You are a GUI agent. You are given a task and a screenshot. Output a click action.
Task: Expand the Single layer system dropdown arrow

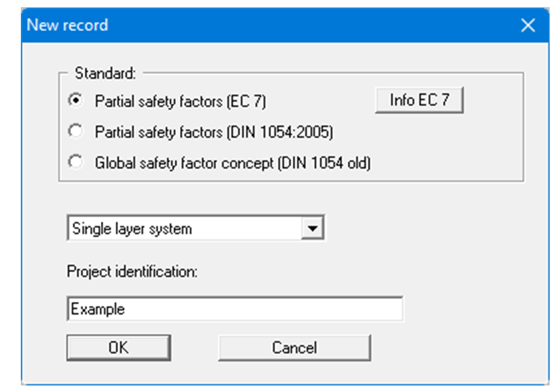[312, 228]
